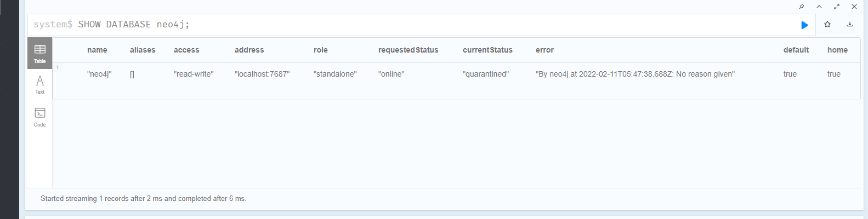This screenshot has height=219, width=868.
Task: Click the "neo4j" name cell
Action: 99,74
